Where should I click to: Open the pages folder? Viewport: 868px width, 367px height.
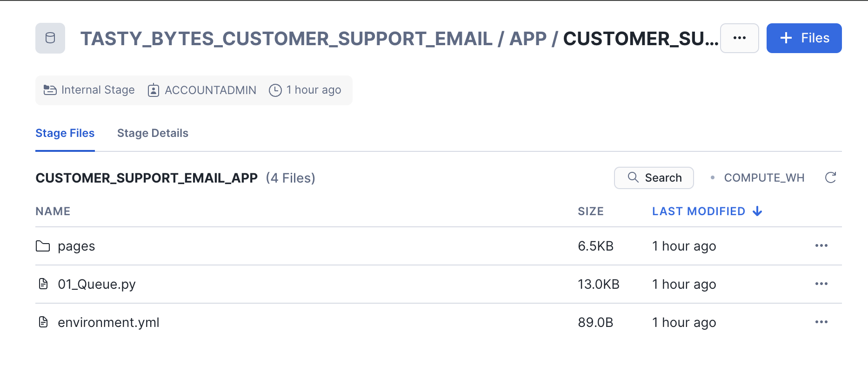tap(76, 246)
